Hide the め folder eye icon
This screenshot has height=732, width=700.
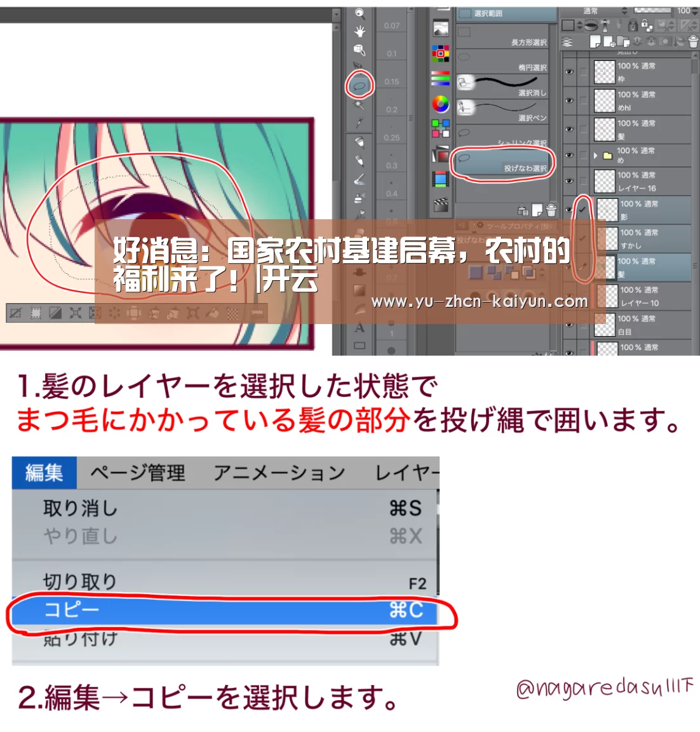569,156
